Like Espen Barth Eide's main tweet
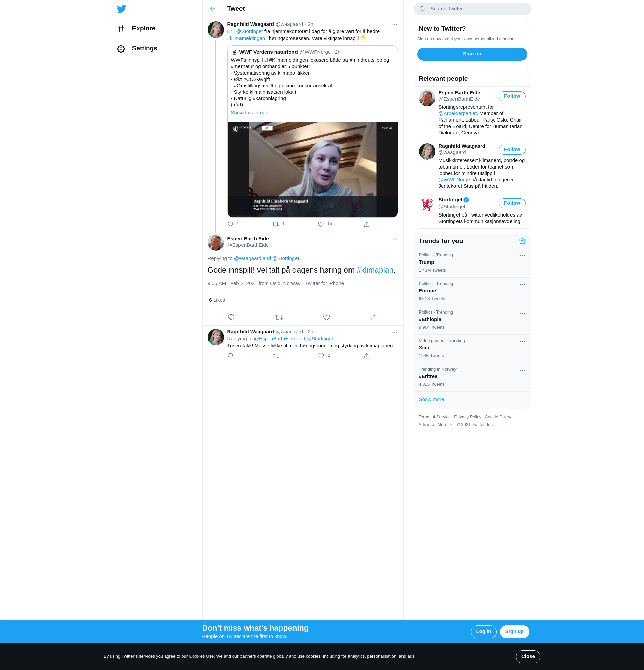The height and width of the screenshot is (670, 644). (326, 317)
